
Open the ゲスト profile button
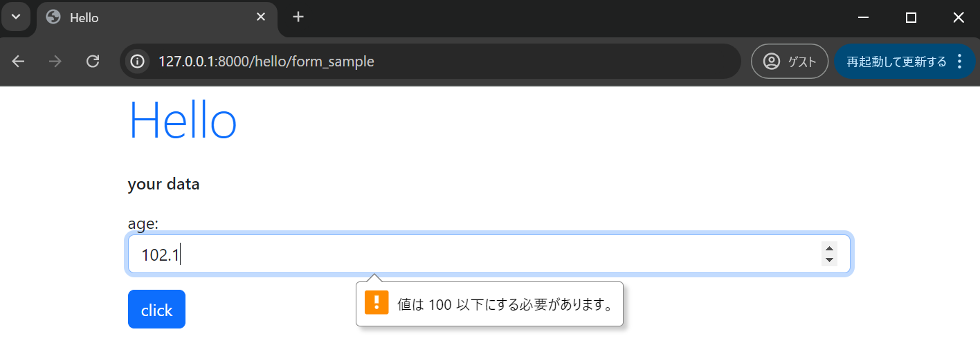[790, 62]
